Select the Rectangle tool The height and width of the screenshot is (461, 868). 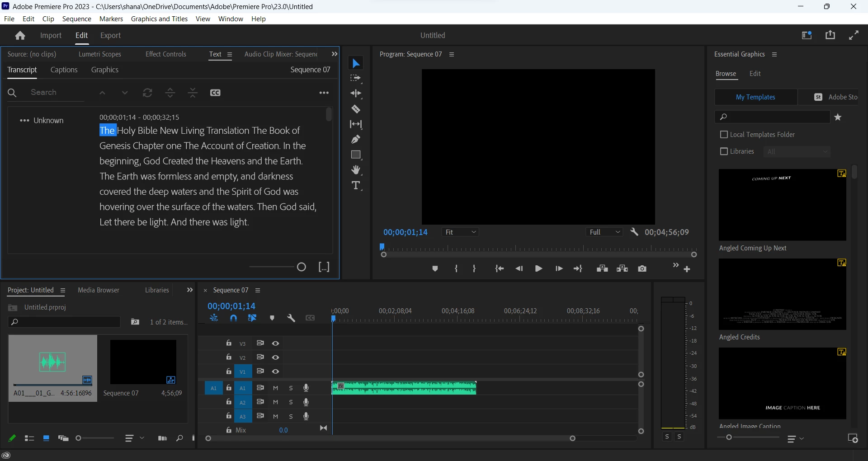click(356, 155)
